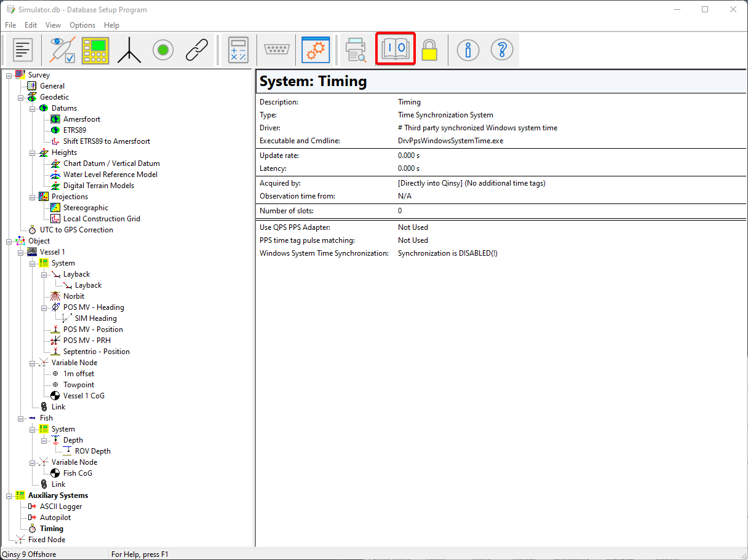The image size is (748, 560).
Task: Click the info circle toolbar icon
Action: [x=468, y=50]
